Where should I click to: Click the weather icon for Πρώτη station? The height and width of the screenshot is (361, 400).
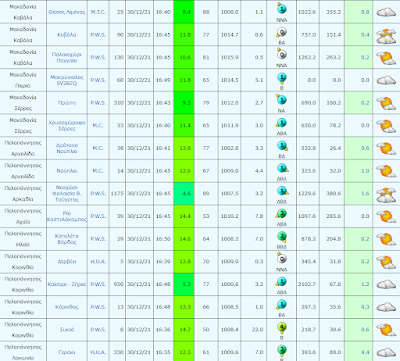coord(386,103)
